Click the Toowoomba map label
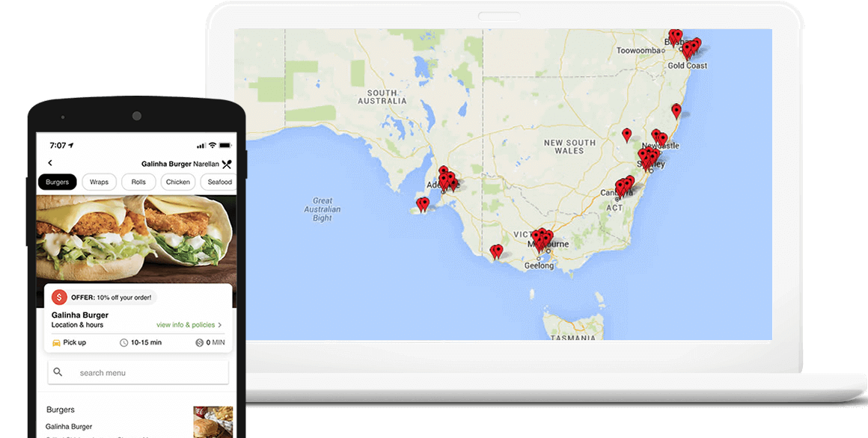Viewport: 868px width, 438px height. click(638, 50)
